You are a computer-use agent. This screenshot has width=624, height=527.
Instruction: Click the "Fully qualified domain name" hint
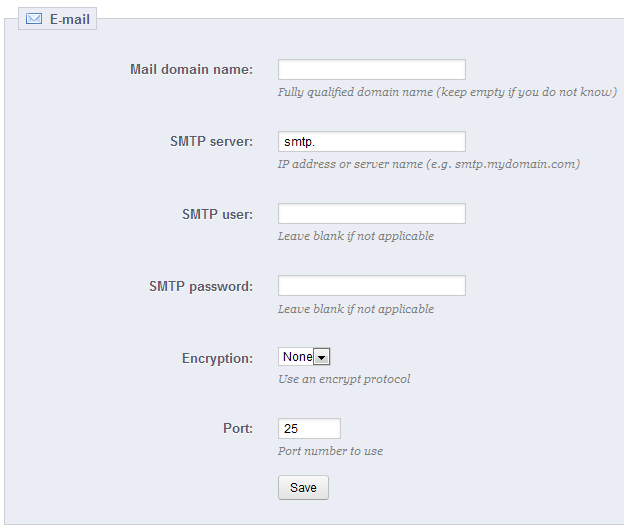[447, 92]
